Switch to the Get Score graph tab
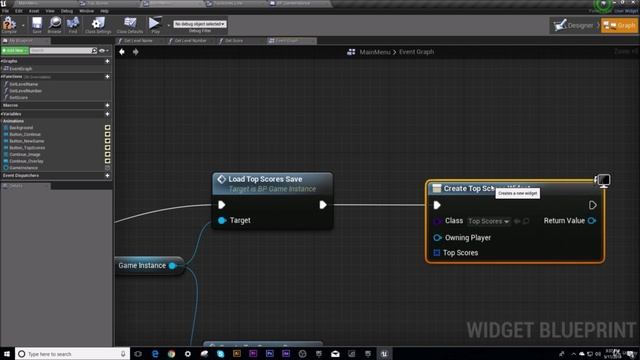The image size is (640, 360). pyautogui.click(x=234, y=41)
